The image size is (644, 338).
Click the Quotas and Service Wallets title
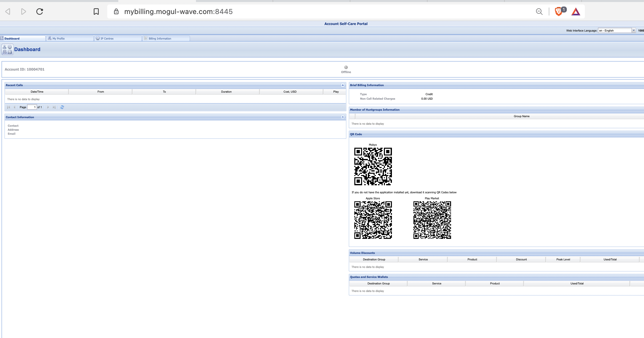369,277
